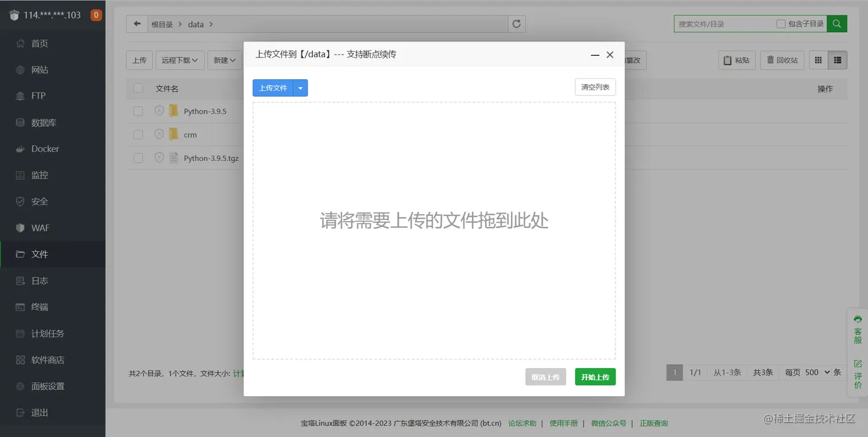Open 客服 customer service side widget
The image size is (868, 437).
click(x=858, y=330)
